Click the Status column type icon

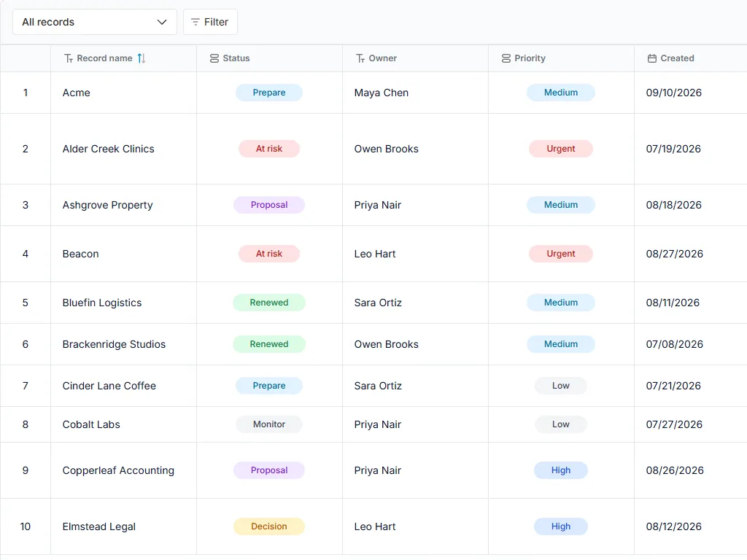[x=214, y=58]
